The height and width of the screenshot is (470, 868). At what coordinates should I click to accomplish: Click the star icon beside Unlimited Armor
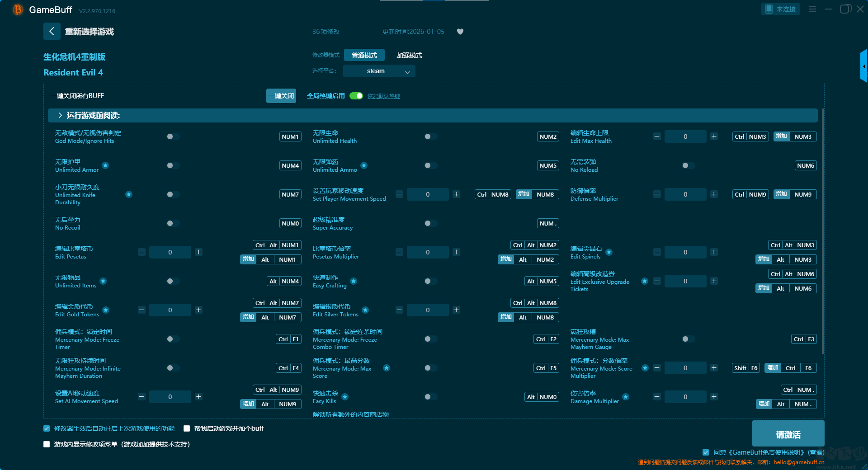click(105, 165)
